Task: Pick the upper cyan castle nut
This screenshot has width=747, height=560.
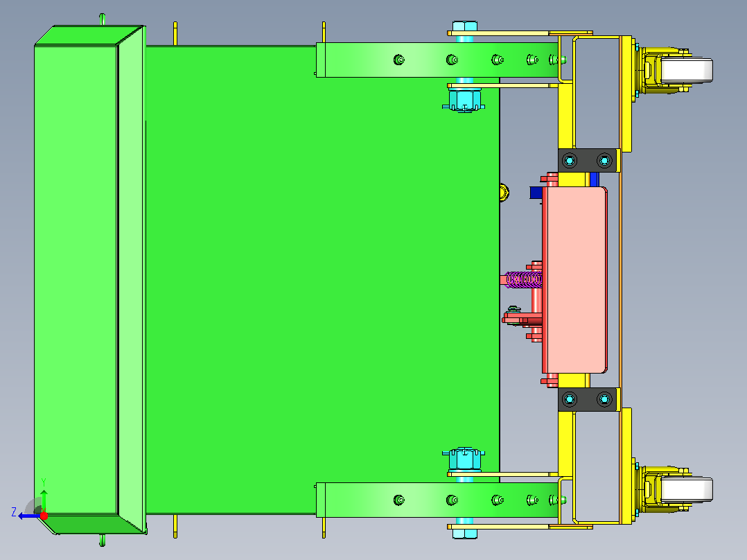Action: (x=464, y=100)
